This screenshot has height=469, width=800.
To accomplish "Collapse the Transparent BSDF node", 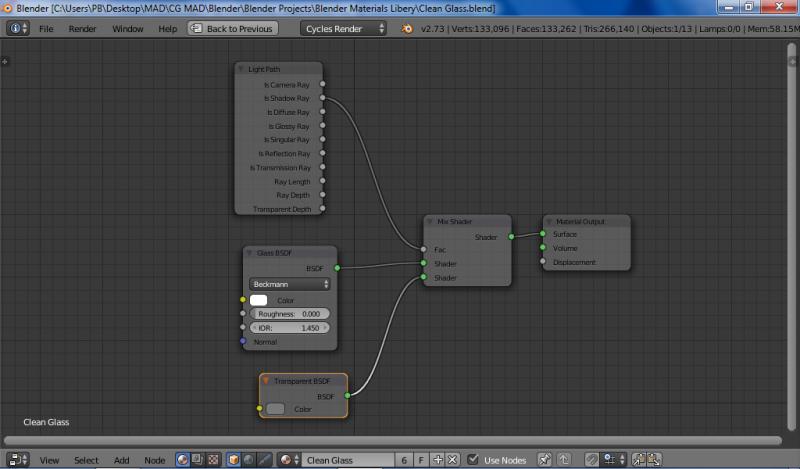I will pos(266,381).
